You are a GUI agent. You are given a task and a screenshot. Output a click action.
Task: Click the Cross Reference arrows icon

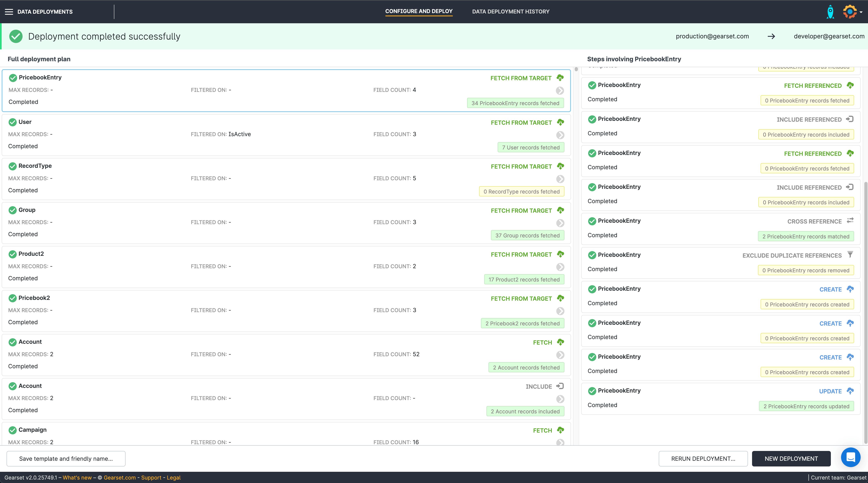pos(850,220)
